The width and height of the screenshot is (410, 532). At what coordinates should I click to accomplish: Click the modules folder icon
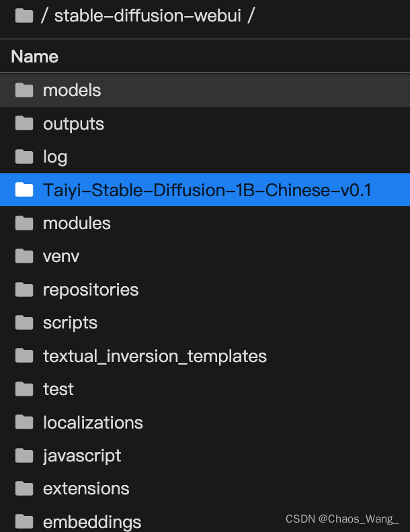point(24,223)
